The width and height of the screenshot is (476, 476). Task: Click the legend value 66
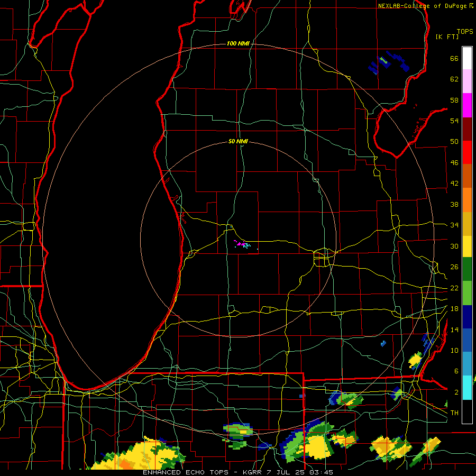pos(454,58)
